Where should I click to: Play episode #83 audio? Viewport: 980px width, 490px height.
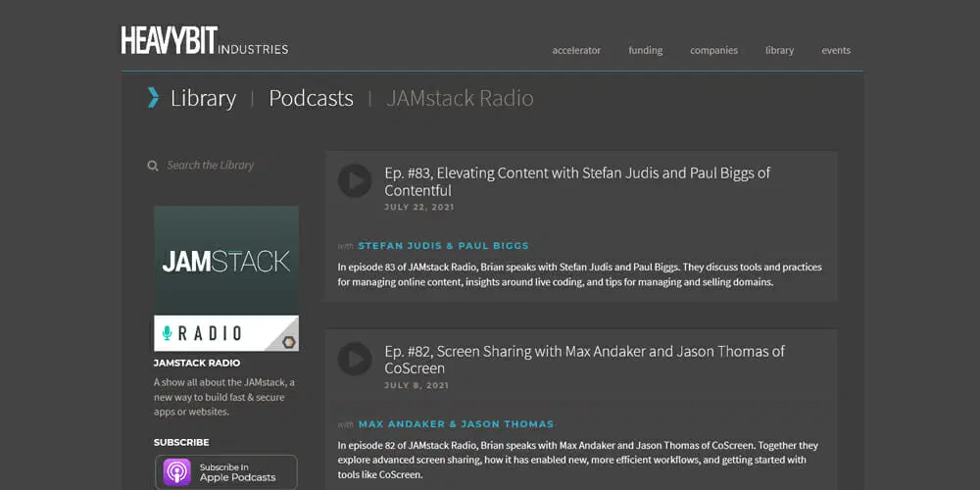point(355,180)
